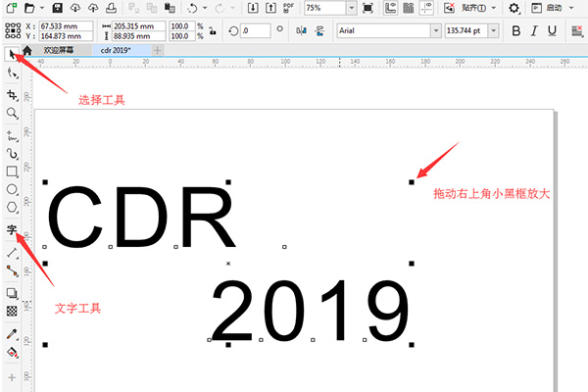Open full-screen preview

367,8
